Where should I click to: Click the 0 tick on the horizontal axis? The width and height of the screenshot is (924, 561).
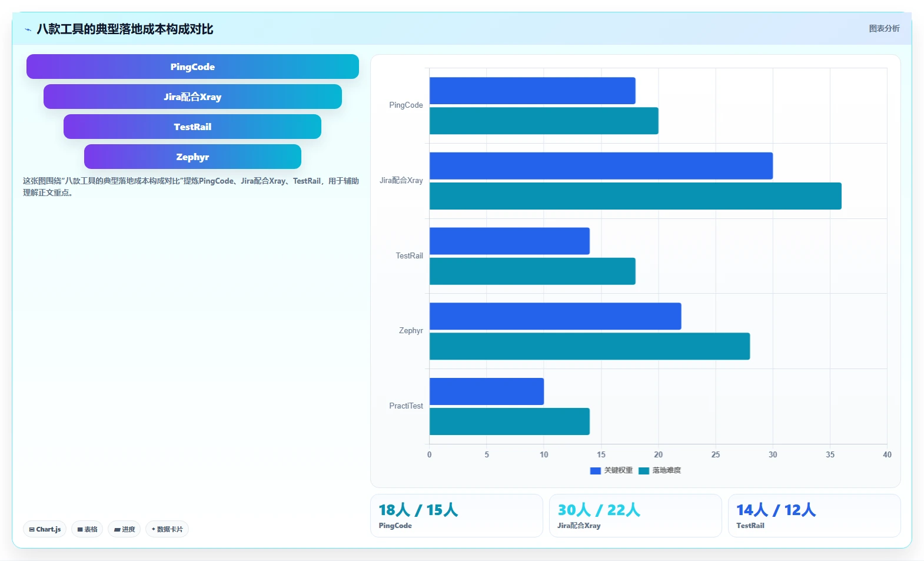[430, 454]
